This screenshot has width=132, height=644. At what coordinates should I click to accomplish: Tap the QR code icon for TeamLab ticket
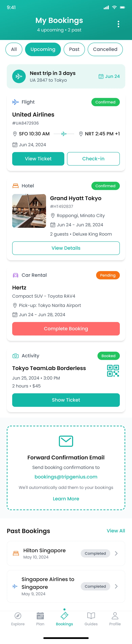pos(113,371)
